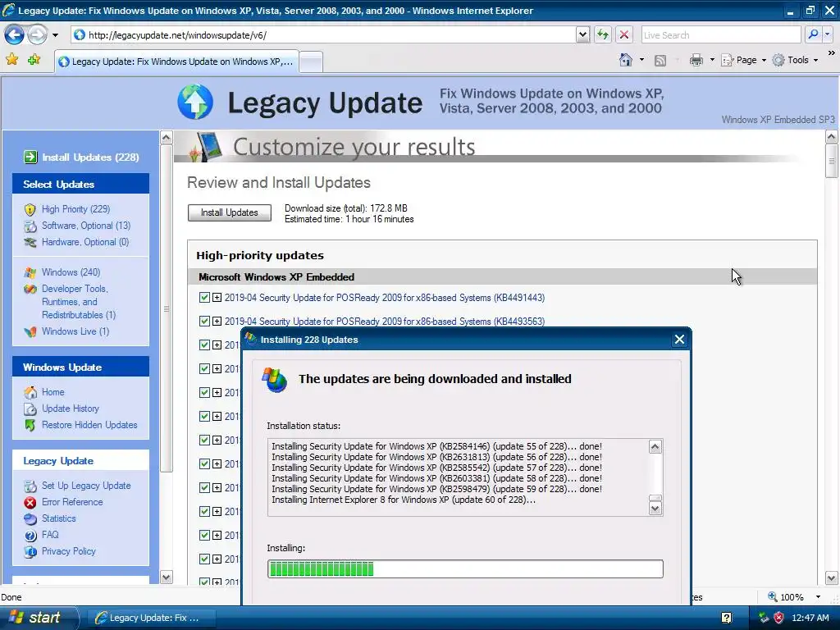Click the Install Updates button
Screen dimensions: 840x630
pos(230,212)
